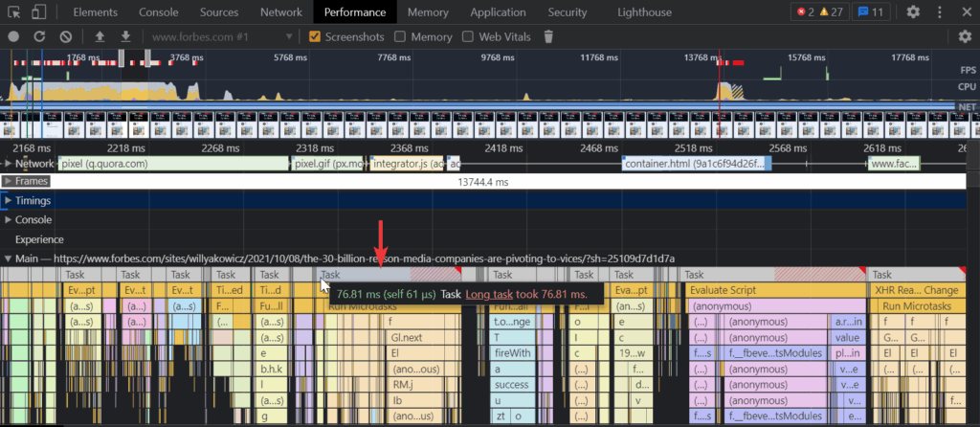The height and width of the screenshot is (427, 980).
Task: Activate the inspect element picker icon
Action: 15,11
